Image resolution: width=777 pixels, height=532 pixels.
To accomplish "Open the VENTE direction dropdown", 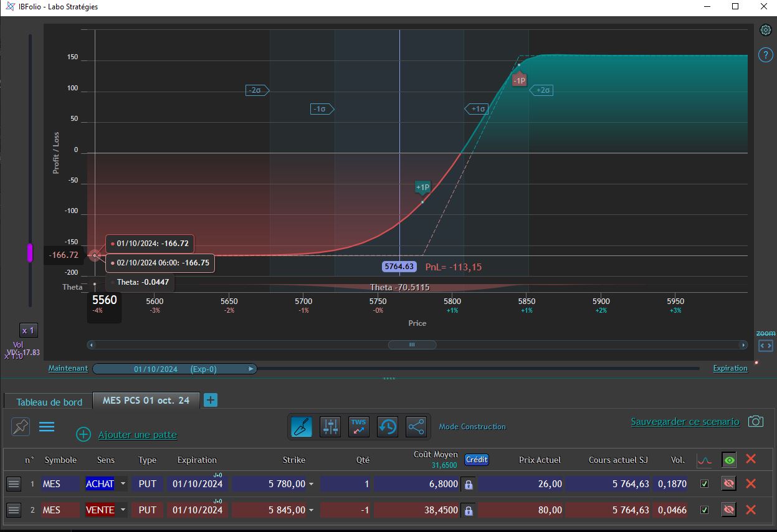I will coord(123,510).
